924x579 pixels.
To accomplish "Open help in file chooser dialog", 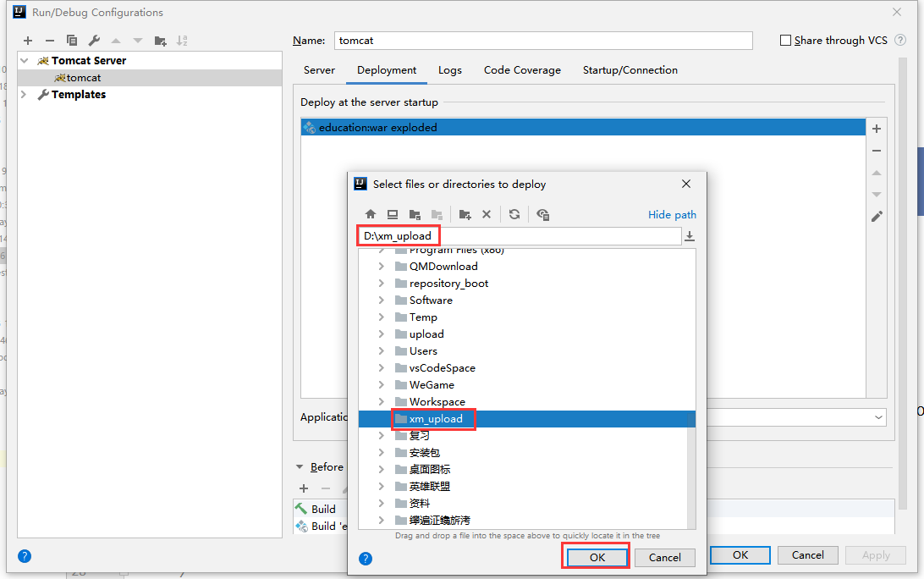I will pos(366,559).
